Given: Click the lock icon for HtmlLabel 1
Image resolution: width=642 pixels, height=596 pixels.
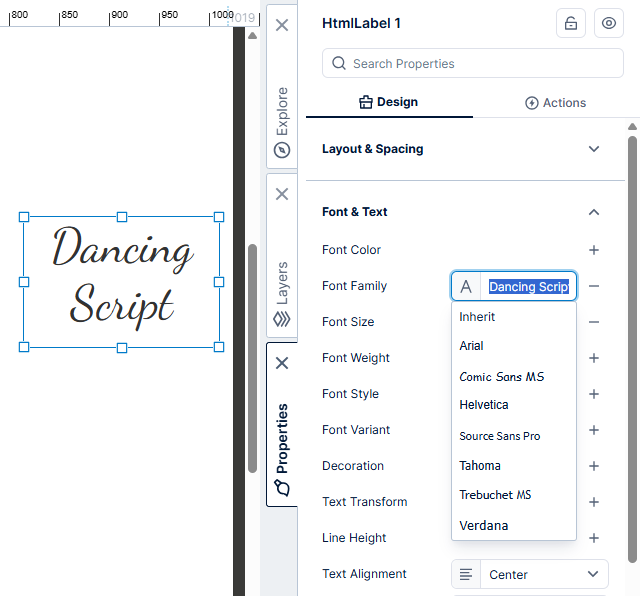Looking at the screenshot, I should 571,23.
